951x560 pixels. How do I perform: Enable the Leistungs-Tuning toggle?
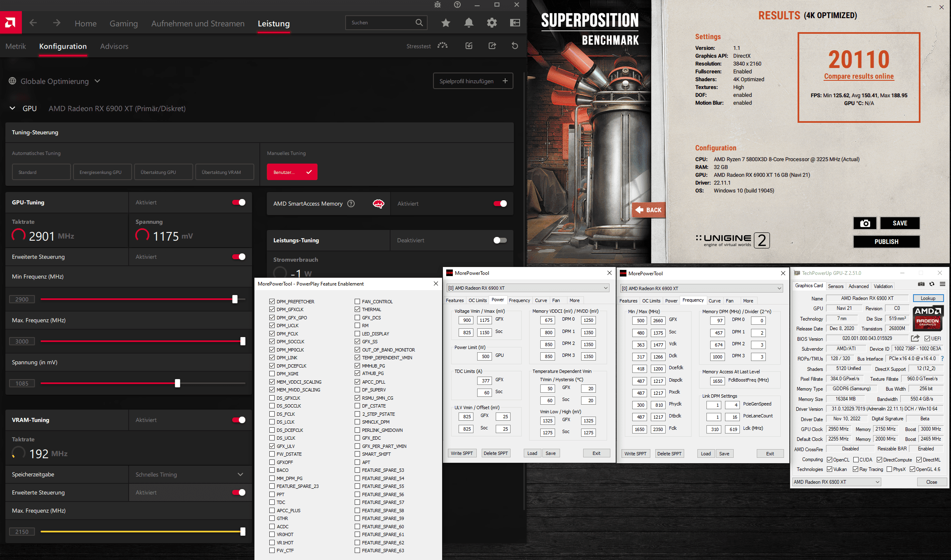click(500, 240)
